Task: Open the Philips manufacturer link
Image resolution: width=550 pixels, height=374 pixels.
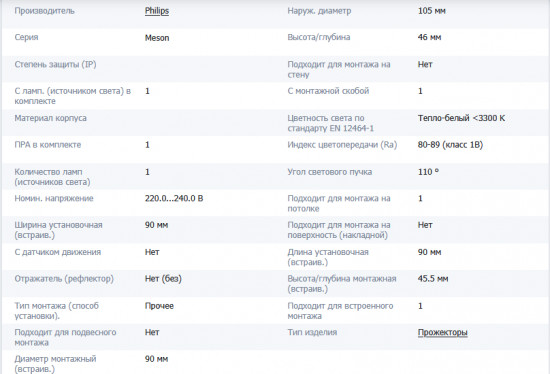Action: click(157, 11)
